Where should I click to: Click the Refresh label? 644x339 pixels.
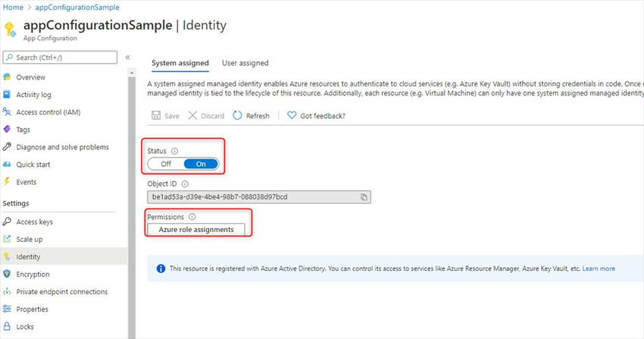[258, 116]
